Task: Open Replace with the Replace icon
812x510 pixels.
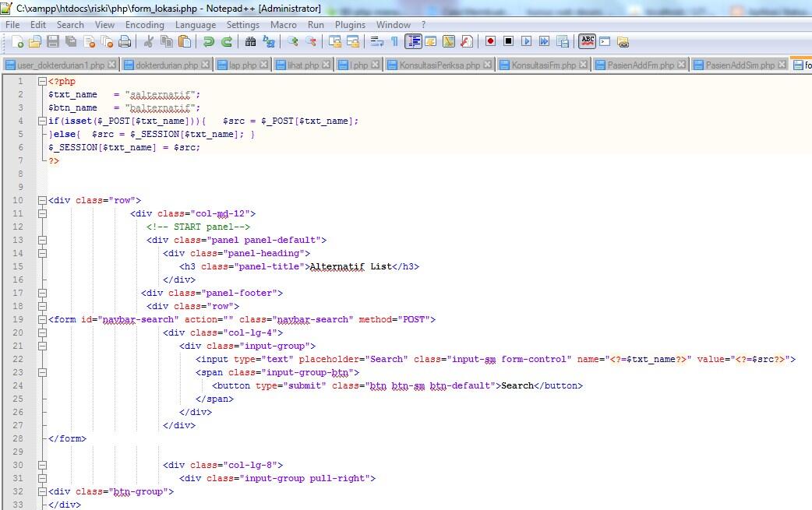Action: [x=269, y=42]
